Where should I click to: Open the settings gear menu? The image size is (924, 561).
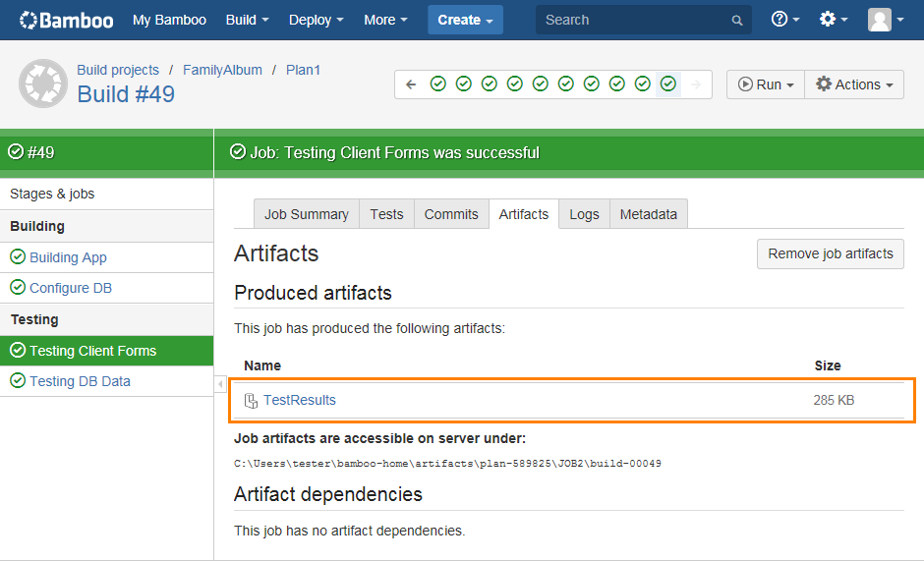(834, 20)
